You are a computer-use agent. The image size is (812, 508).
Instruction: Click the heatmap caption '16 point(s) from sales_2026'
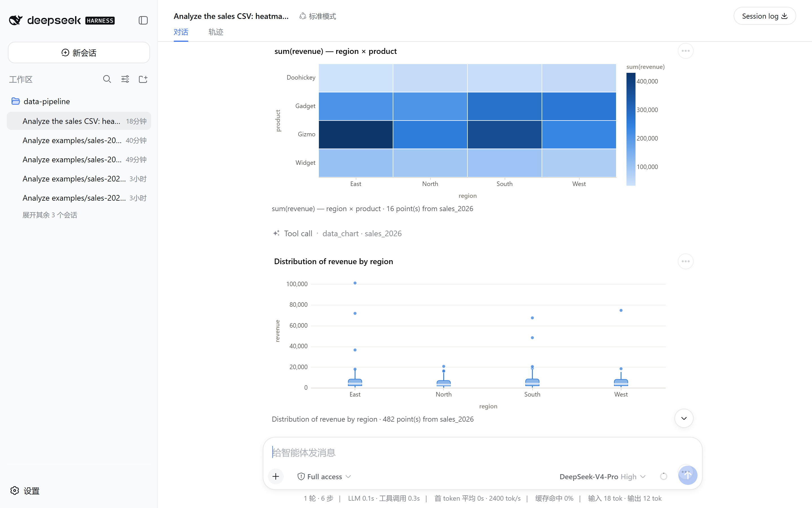[x=430, y=209]
